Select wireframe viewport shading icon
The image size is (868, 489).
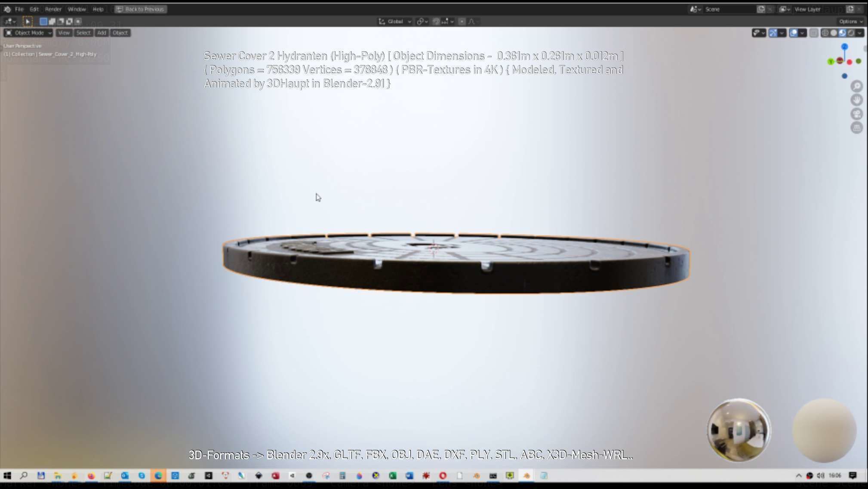click(825, 33)
